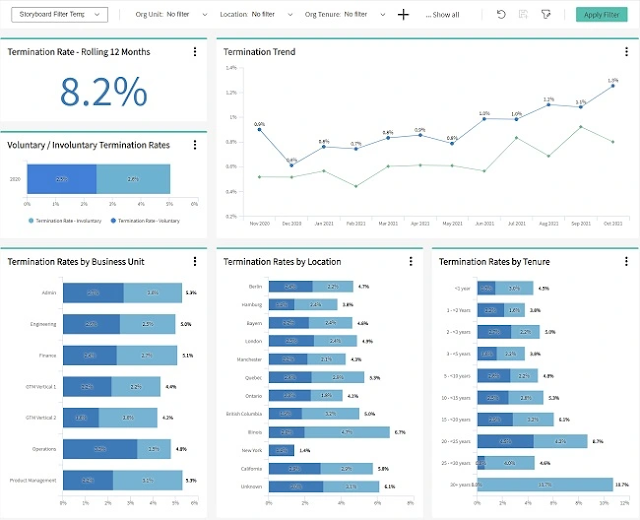The height and width of the screenshot is (520, 640).
Task: Click the Berlin location label
Action: point(256,287)
